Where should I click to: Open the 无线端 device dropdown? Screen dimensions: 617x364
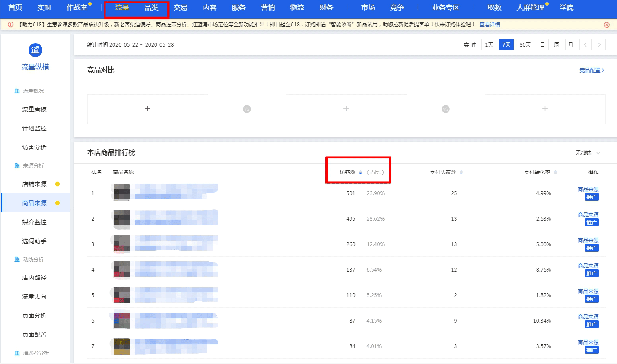tap(588, 153)
